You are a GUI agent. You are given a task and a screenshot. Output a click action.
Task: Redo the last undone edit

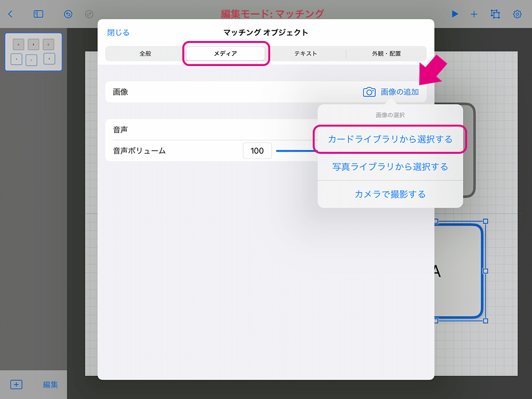(89, 14)
